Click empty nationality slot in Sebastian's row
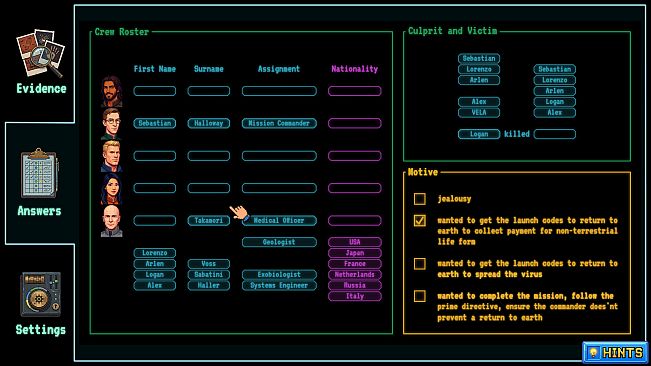 coord(355,123)
